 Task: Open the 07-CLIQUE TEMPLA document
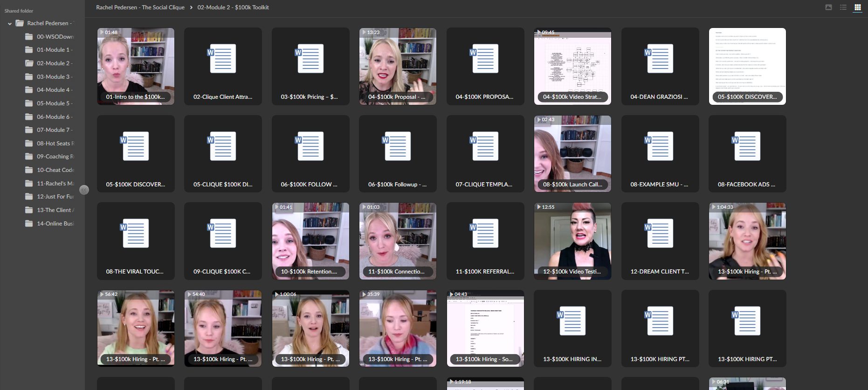[x=485, y=154]
